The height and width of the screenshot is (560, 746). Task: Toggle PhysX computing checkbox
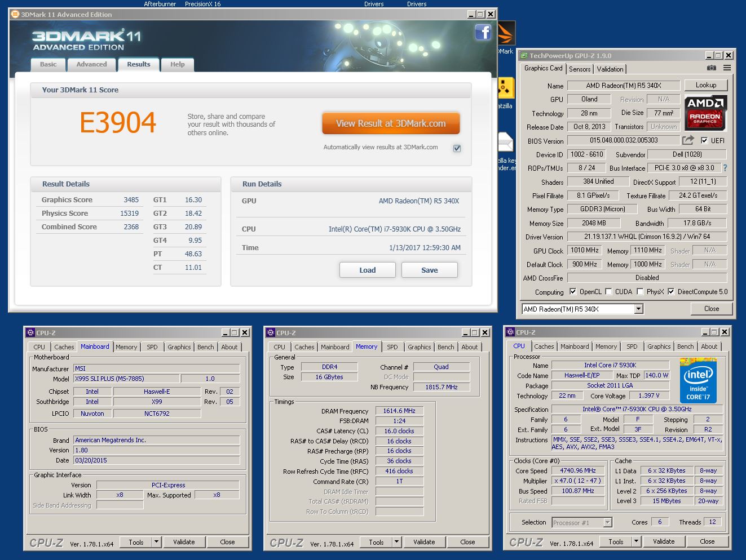point(640,292)
